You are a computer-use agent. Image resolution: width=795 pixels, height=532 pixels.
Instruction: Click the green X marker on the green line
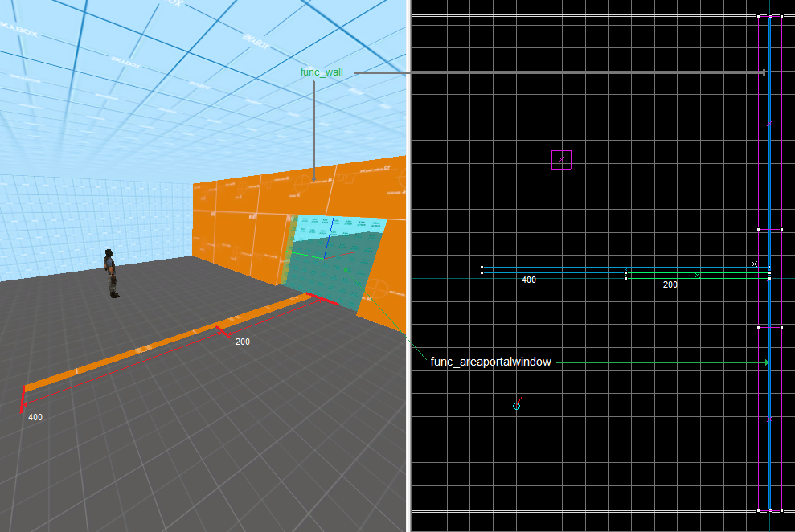[x=698, y=275]
